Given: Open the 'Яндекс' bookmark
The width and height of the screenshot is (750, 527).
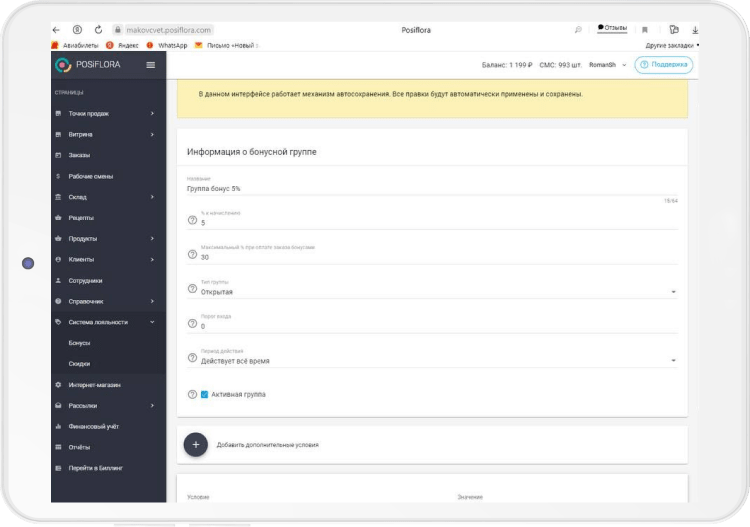Looking at the screenshot, I should click(123, 45).
